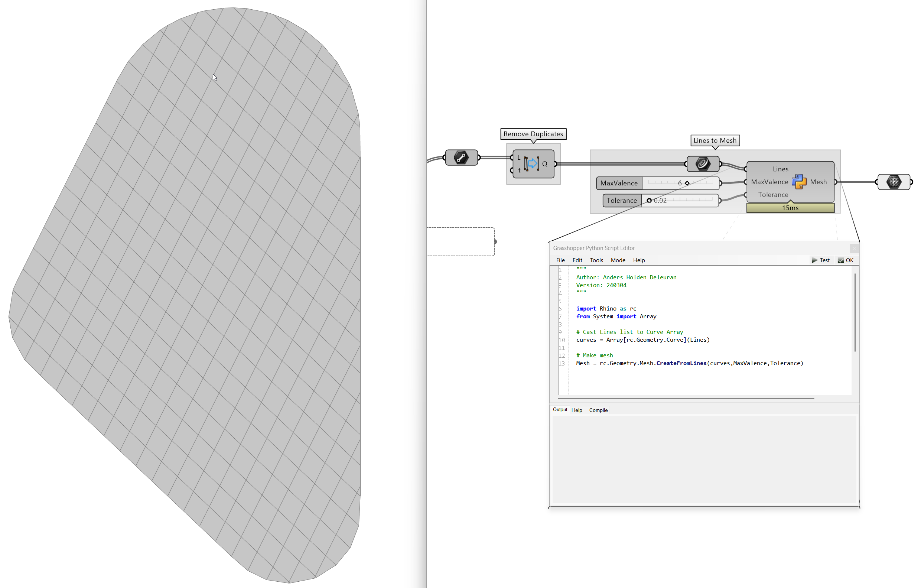Switch to the Help tab in lower pane

[576, 410]
